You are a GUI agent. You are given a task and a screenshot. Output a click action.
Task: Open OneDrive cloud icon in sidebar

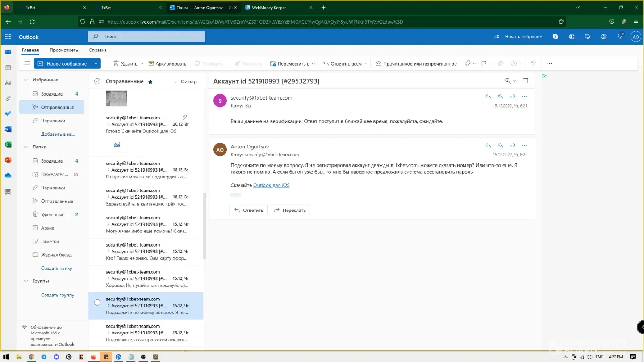point(8,176)
